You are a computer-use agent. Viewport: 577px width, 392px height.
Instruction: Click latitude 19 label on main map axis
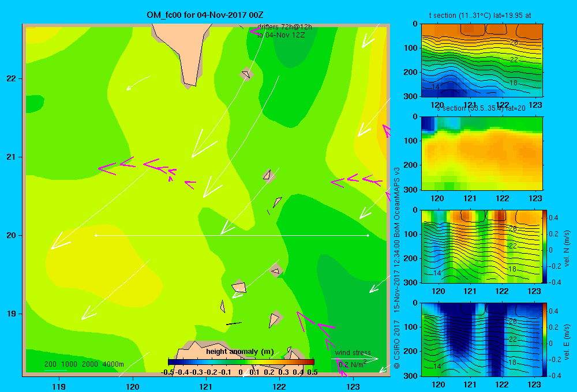12,314
